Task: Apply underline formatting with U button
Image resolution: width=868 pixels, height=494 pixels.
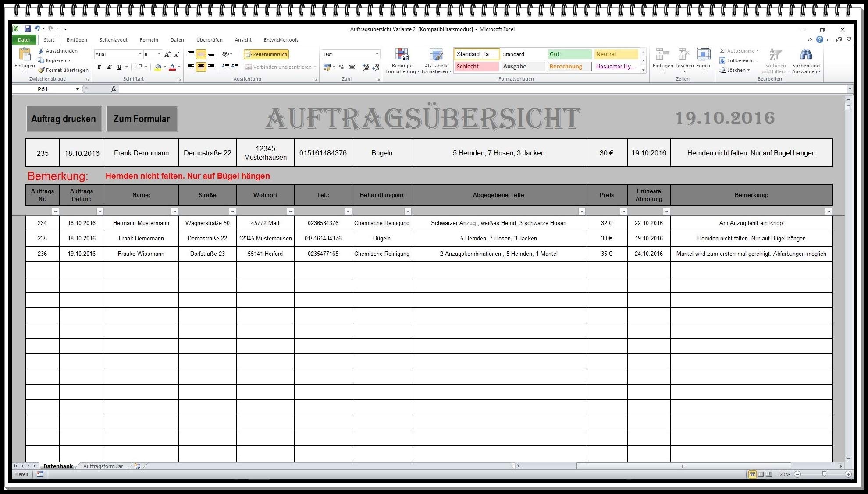Action: click(119, 67)
